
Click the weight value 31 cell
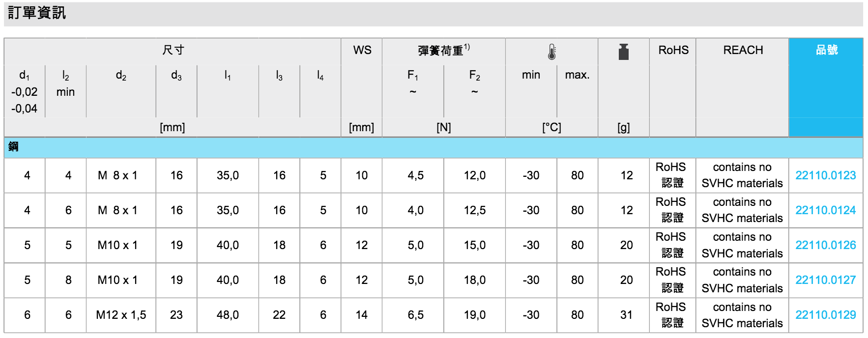626,315
